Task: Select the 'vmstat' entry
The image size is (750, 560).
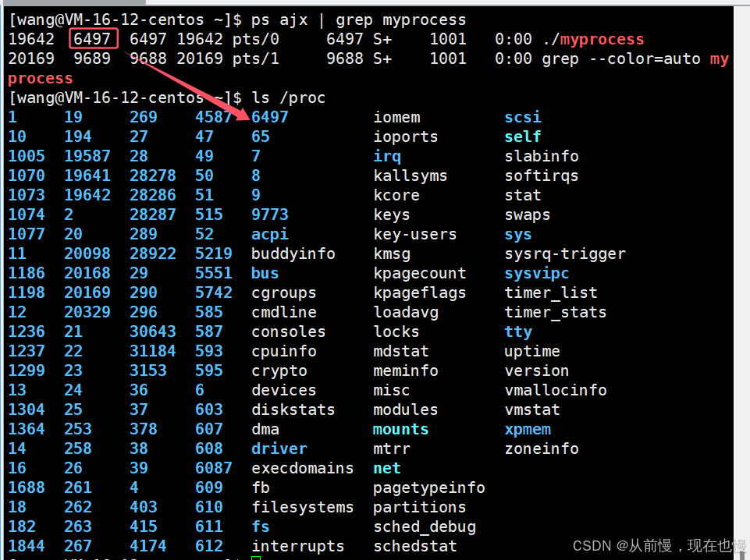Action: (x=532, y=410)
